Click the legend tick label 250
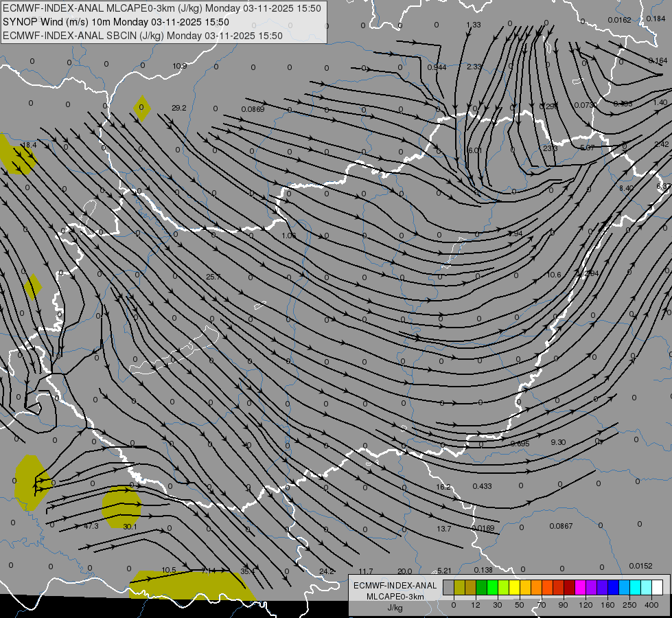 [x=629, y=605]
